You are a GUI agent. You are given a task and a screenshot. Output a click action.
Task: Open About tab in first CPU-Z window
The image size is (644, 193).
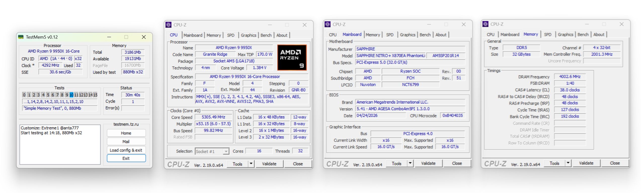pyautogui.click(x=282, y=35)
